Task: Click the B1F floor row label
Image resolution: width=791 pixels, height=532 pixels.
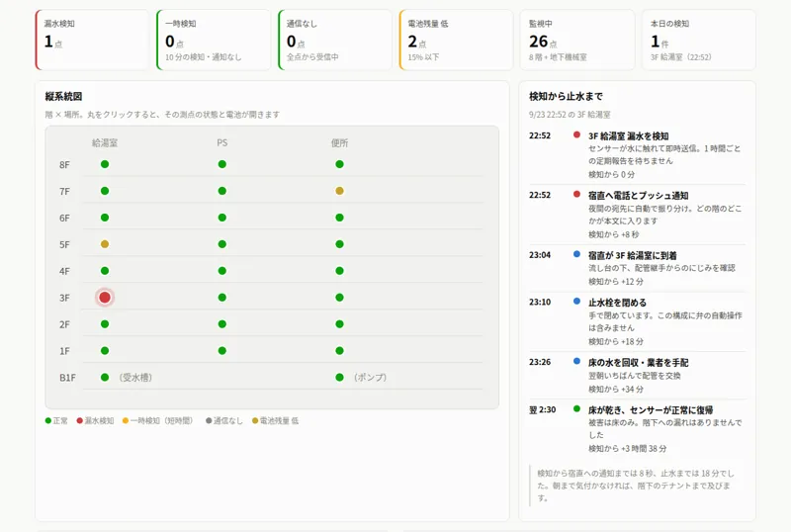Action: (67, 378)
